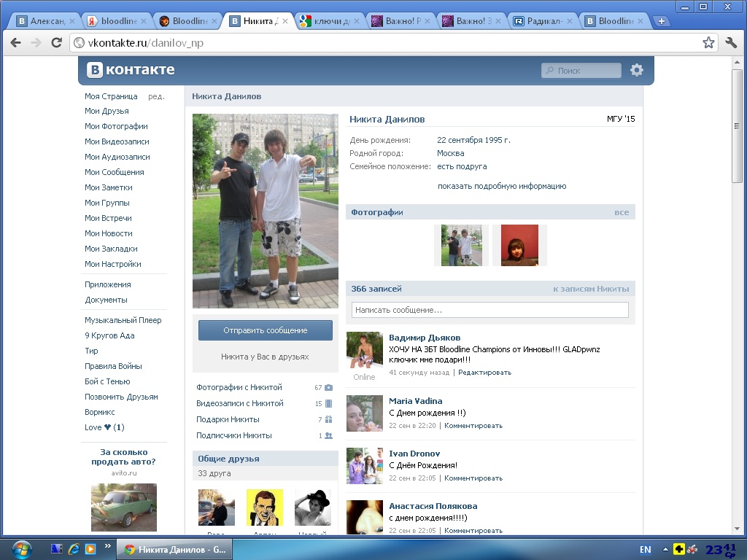The image size is (747, 560).
Task: Click the VKontakte logo in header
Action: pyautogui.click(x=131, y=70)
